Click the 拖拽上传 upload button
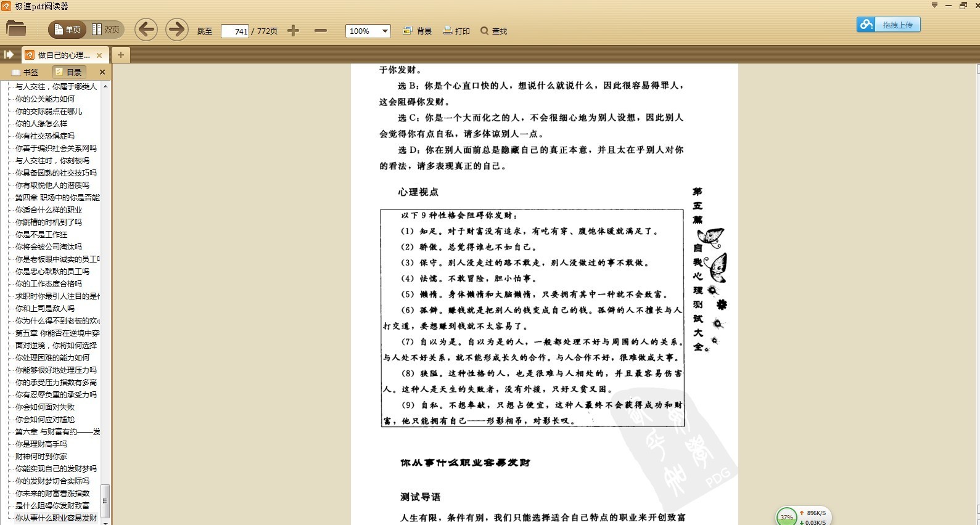Image resolution: width=980 pixels, height=525 pixels. [x=888, y=25]
